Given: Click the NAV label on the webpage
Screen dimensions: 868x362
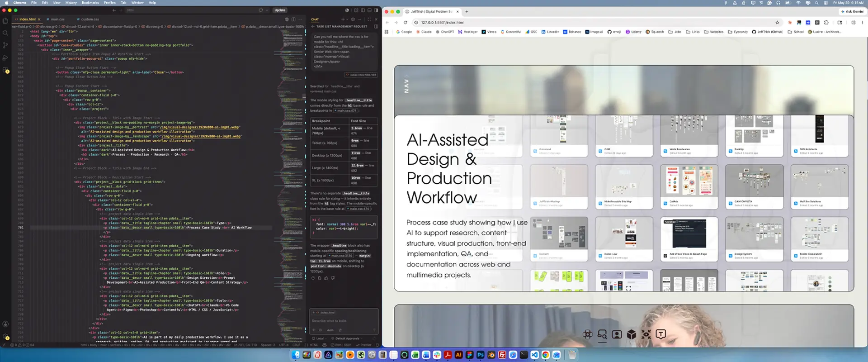Looking at the screenshot, I should tap(406, 86).
